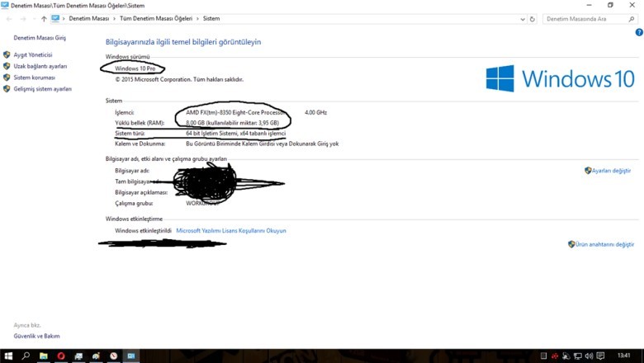Open the Windows Start menu
Image resolution: width=644 pixels, height=363 pixels.
(x=8, y=356)
